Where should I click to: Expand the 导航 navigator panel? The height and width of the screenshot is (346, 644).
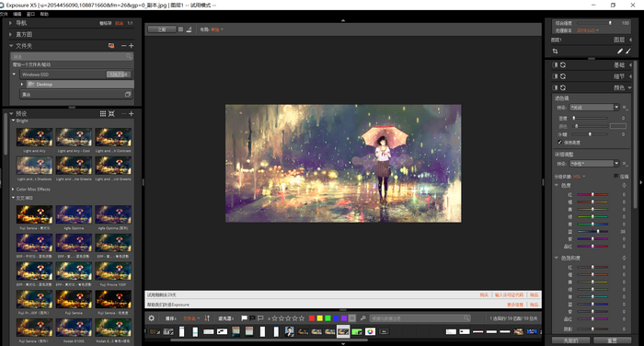point(10,23)
